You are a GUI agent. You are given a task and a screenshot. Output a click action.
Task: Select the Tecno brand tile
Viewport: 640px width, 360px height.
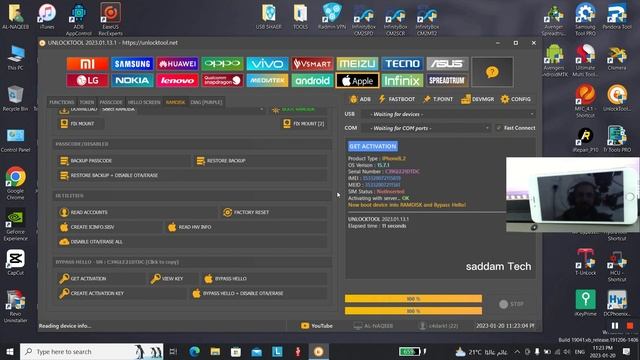[x=402, y=64]
